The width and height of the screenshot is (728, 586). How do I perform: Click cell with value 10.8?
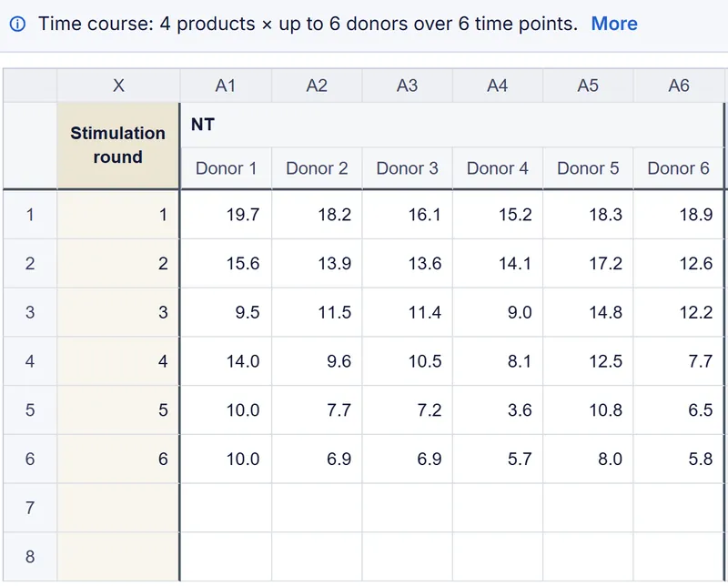pyautogui.click(x=588, y=410)
